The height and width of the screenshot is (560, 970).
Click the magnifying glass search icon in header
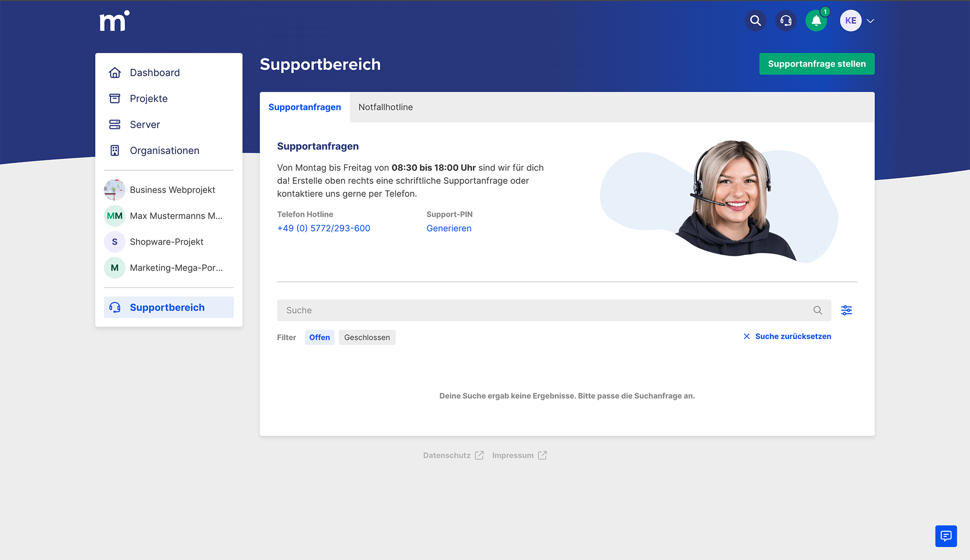click(x=755, y=21)
